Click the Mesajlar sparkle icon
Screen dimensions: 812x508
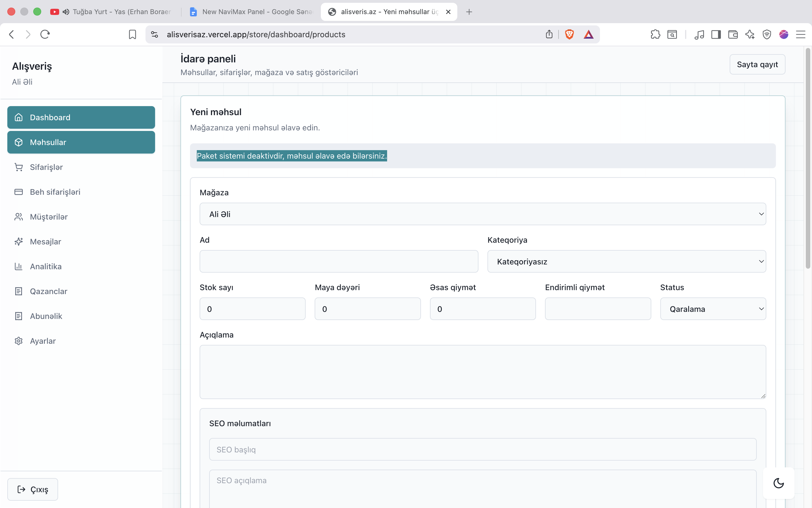pyautogui.click(x=19, y=242)
